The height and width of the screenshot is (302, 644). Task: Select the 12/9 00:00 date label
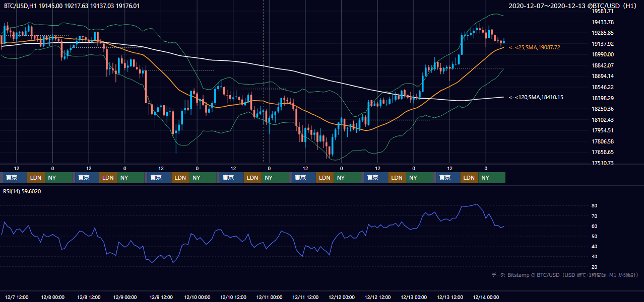click(x=125, y=297)
